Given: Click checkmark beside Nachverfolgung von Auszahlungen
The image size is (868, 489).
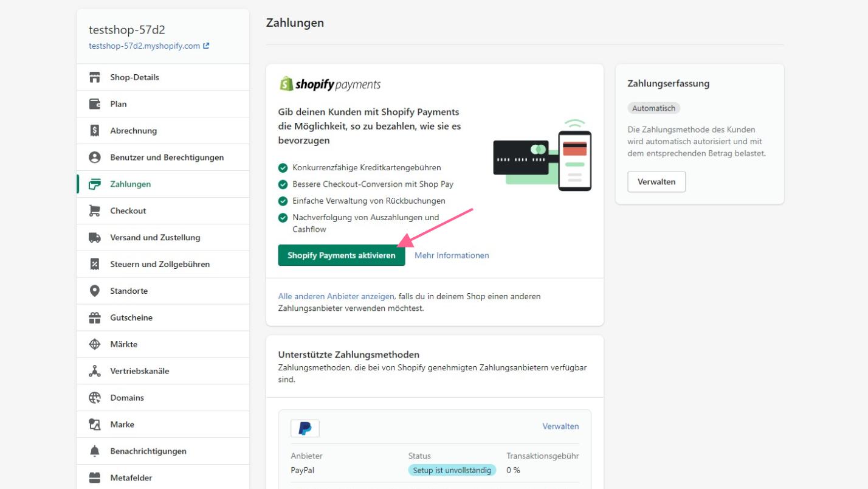Looking at the screenshot, I should [x=283, y=218].
